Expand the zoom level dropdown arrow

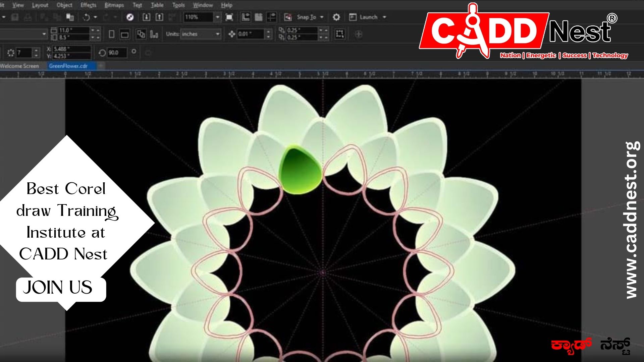click(x=217, y=17)
